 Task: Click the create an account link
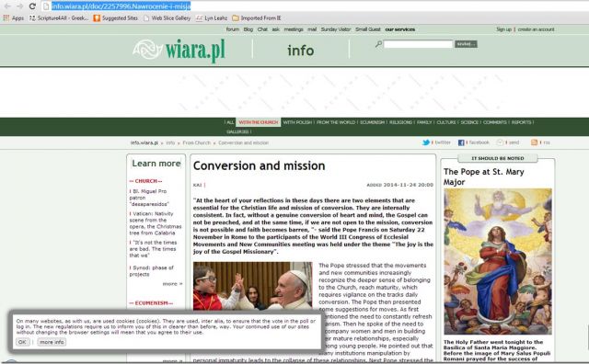click(x=536, y=29)
